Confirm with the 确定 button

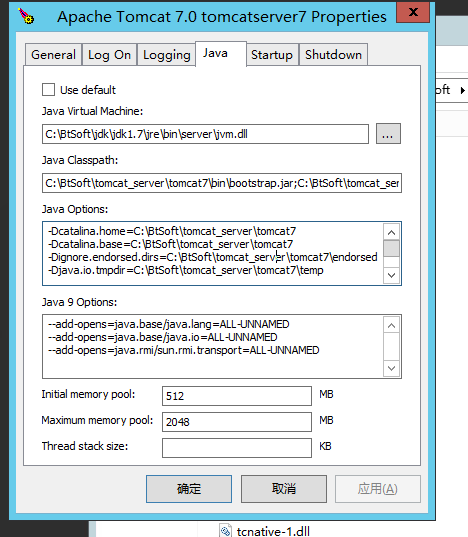(189, 489)
